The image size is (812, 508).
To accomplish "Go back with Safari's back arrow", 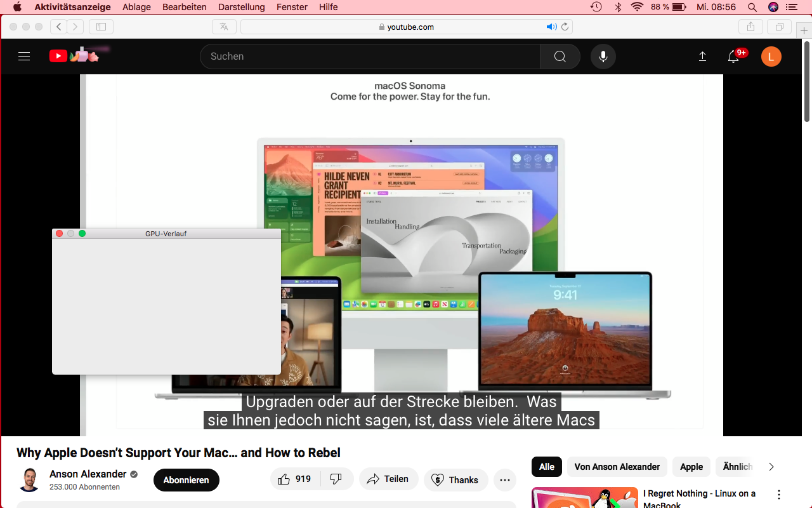I will pos(58,27).
